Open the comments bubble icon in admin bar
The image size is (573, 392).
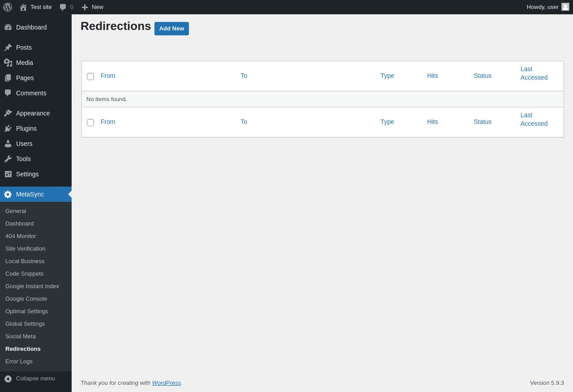63,7
